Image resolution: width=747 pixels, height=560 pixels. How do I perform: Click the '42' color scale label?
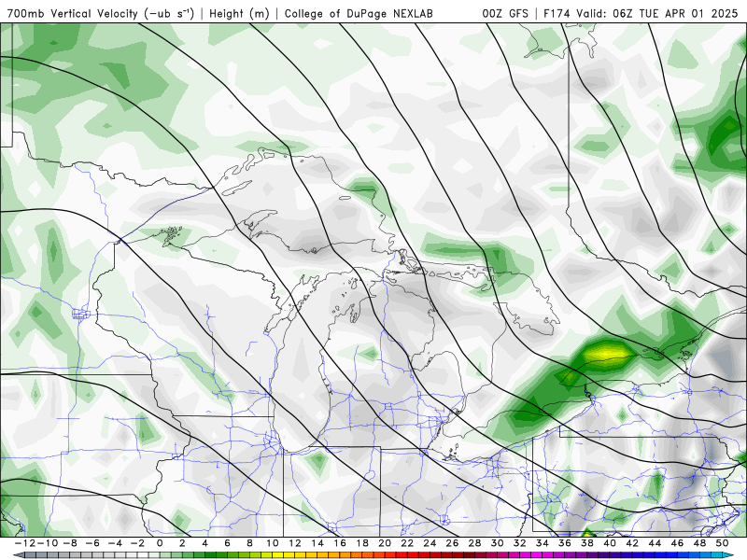(633, 543)
